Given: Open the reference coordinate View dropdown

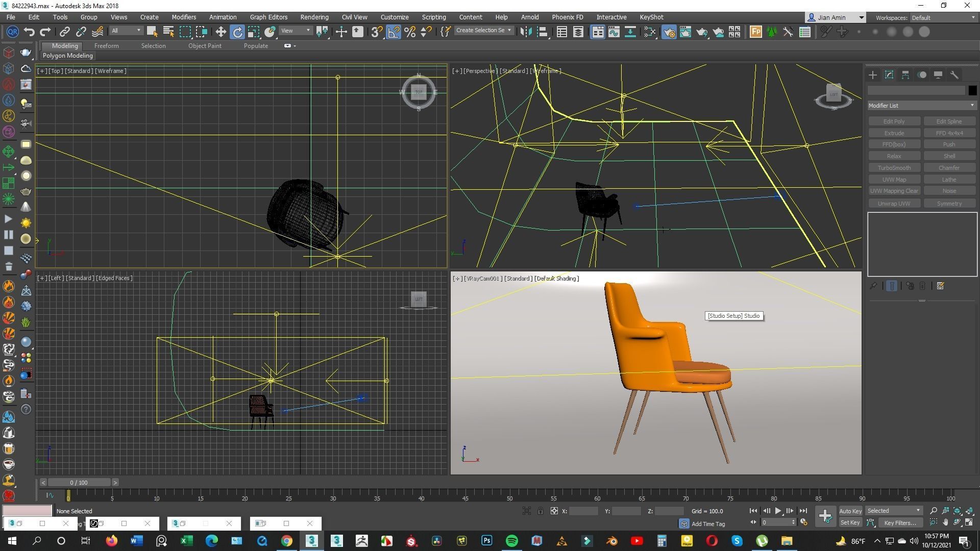Looking at the screenshot, I should click(x=296, y=31).
